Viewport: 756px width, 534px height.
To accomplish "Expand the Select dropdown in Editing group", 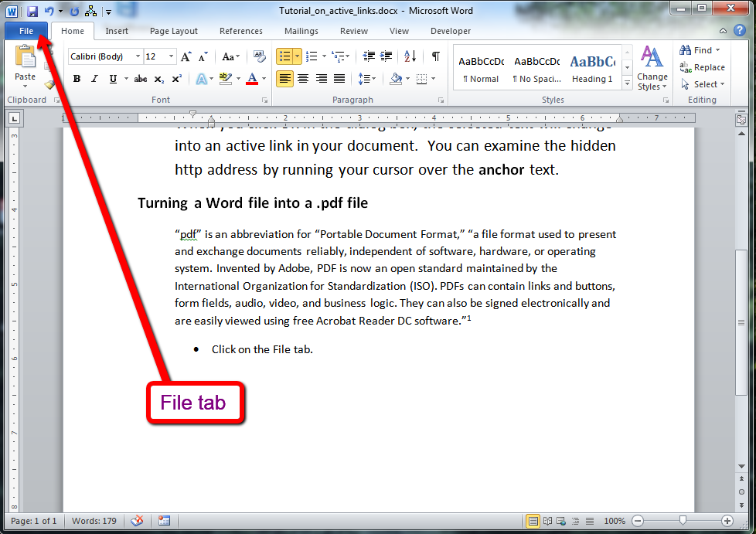I will tap(703, 84).
